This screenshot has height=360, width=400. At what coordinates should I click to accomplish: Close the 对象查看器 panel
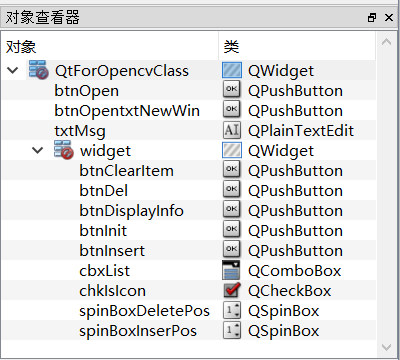(x=389, y=17)
